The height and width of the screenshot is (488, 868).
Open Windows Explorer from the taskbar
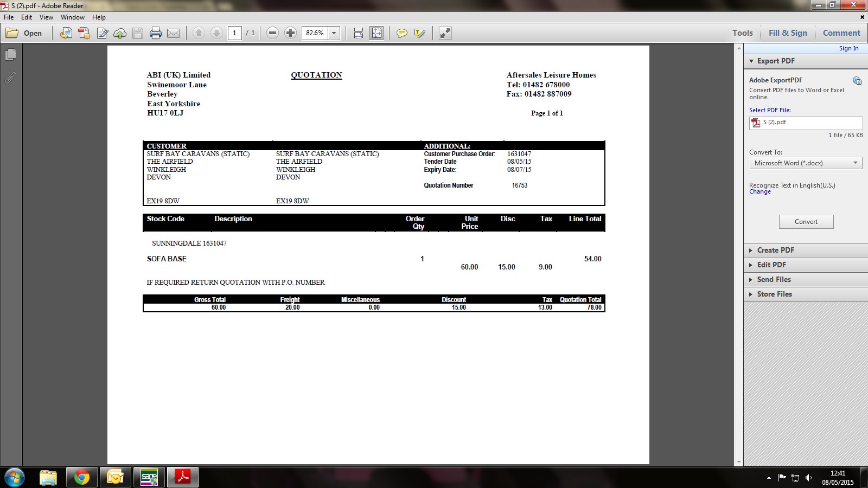(x=48, y=478)
